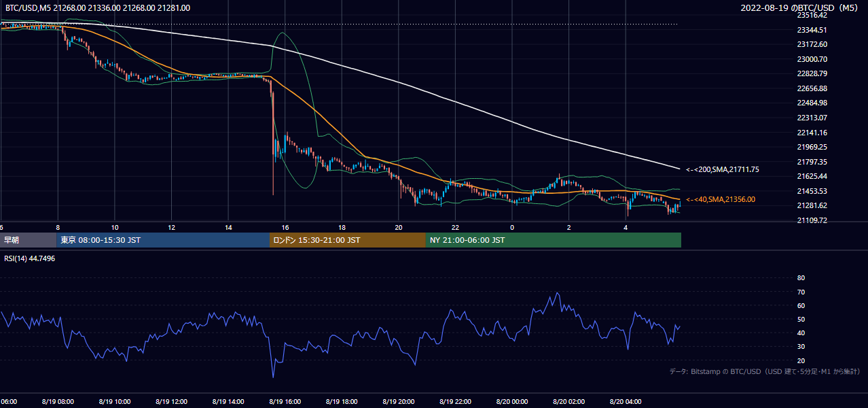Click RSI axis level 40

pos(801,333)
